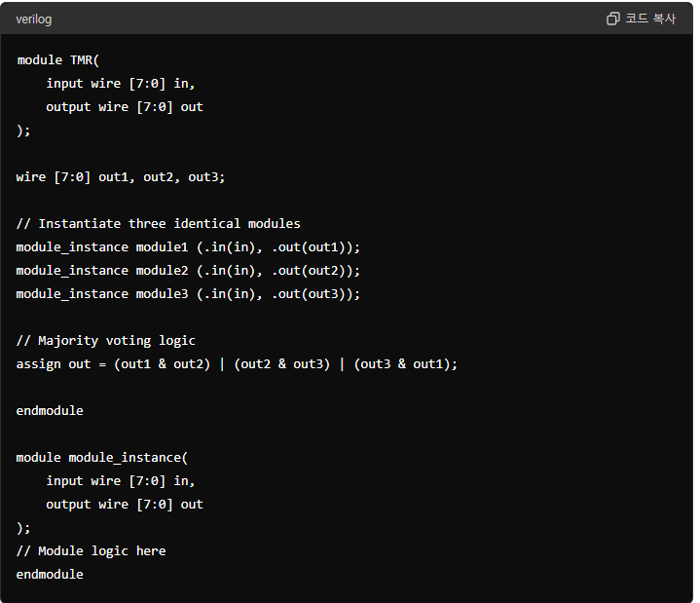This screenshot has height=603, width=700.
Task: Click 'output wire [7:0] out' under module_instance
Action: click(x=125, y=505)
